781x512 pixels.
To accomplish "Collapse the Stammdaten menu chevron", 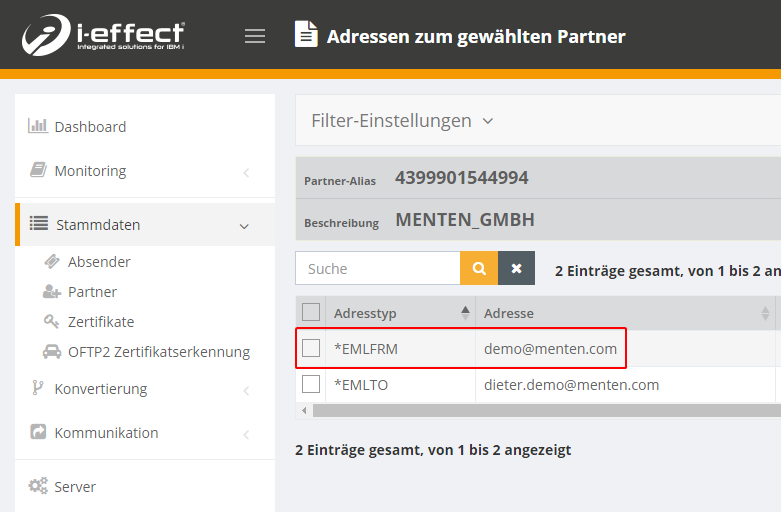I will [244, 226].
